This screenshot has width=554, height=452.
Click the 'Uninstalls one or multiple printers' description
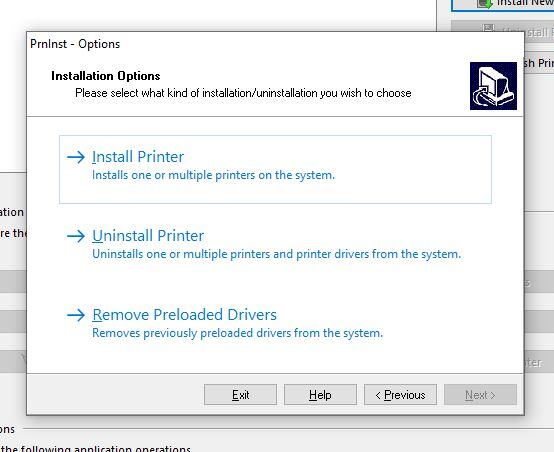(277, 254)
